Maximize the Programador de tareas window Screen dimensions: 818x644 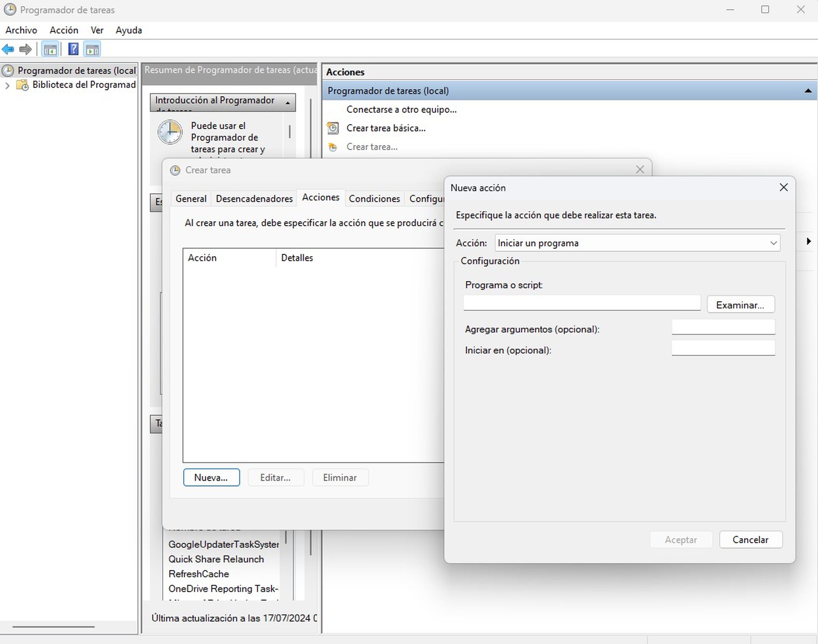[x=765, y=10]
